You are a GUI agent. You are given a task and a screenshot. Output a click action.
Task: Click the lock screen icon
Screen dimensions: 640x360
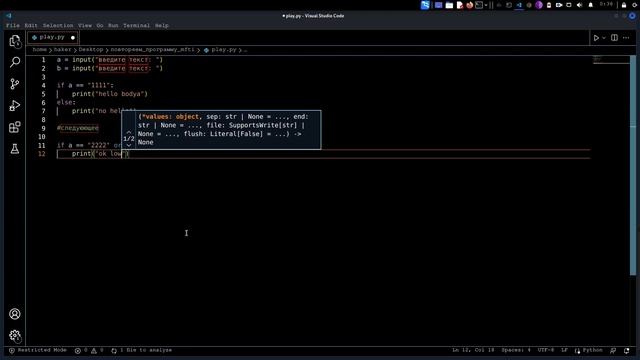pos(624,5)
